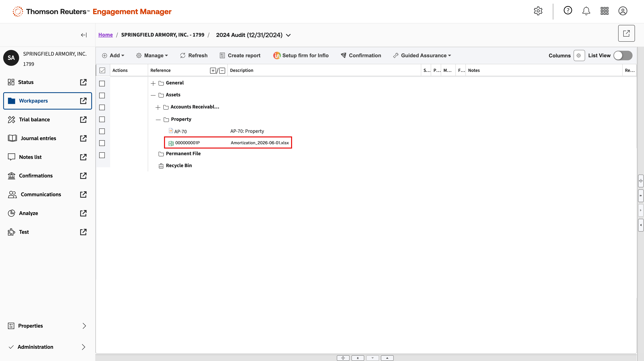Follow the Home breadcrumb link
644x361 pixels.
point(105,35)
